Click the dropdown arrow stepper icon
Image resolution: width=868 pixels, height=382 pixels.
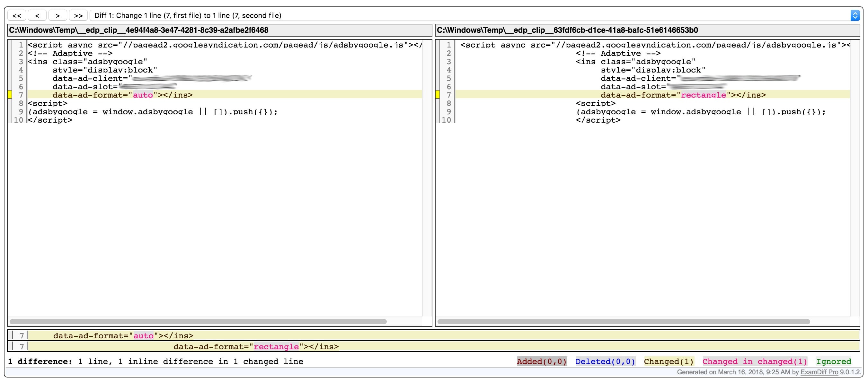pyautogui.click(x=855, y=15)
